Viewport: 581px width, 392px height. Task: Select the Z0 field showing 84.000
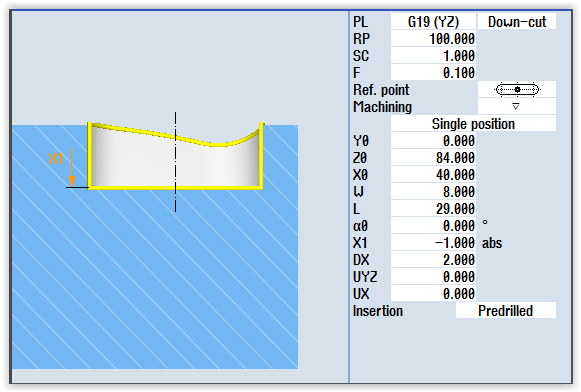(x=433, y=158)
